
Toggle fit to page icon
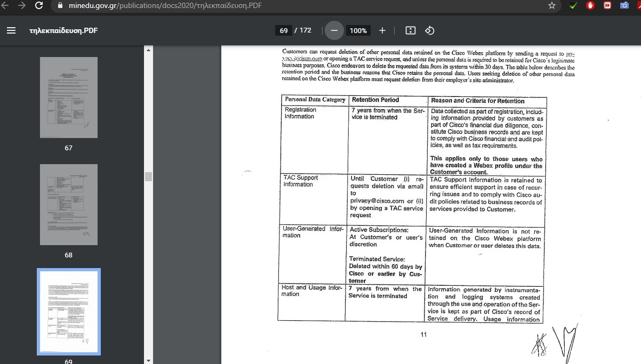click(410, 30)
